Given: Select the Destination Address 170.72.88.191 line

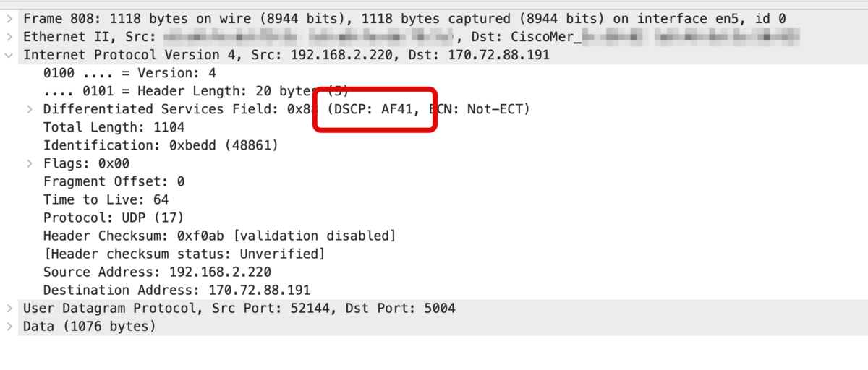Looking at the screenshot, I should (x=176, y=291).
